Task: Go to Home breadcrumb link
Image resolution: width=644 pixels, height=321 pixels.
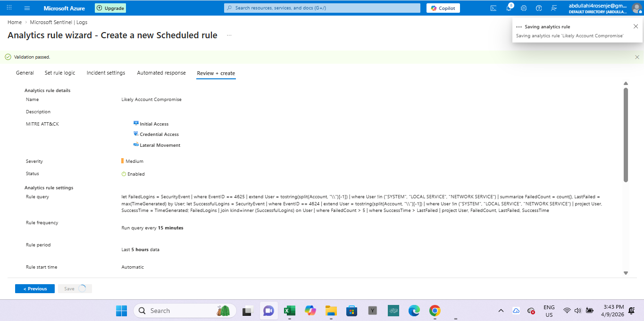Action: [x=15, y=22]
